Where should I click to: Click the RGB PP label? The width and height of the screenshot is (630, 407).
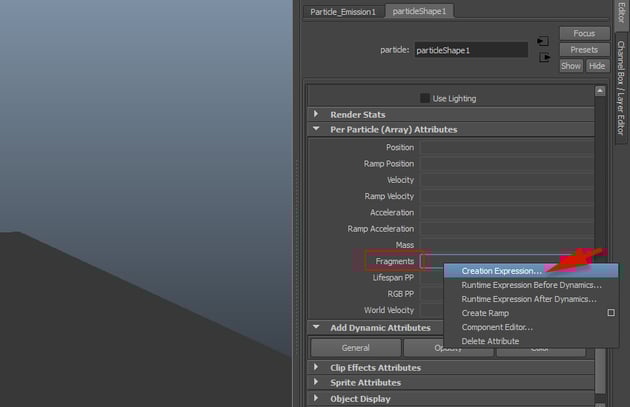tap(401, 294)
